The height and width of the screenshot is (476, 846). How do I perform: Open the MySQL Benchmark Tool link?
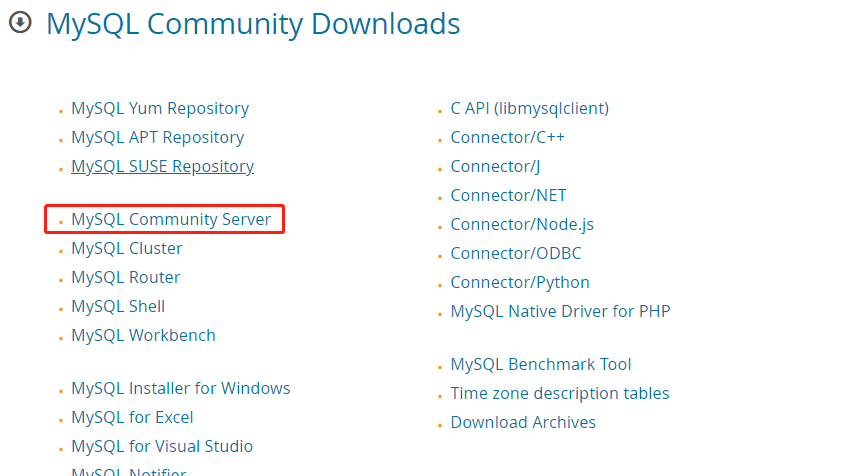click(x=541, y=364)
